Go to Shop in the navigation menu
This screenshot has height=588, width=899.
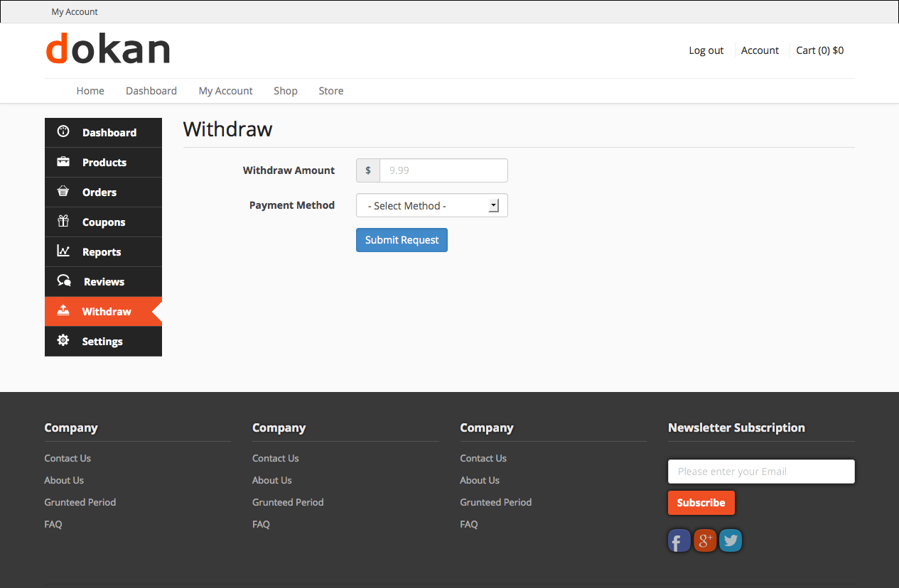point(286,91)
